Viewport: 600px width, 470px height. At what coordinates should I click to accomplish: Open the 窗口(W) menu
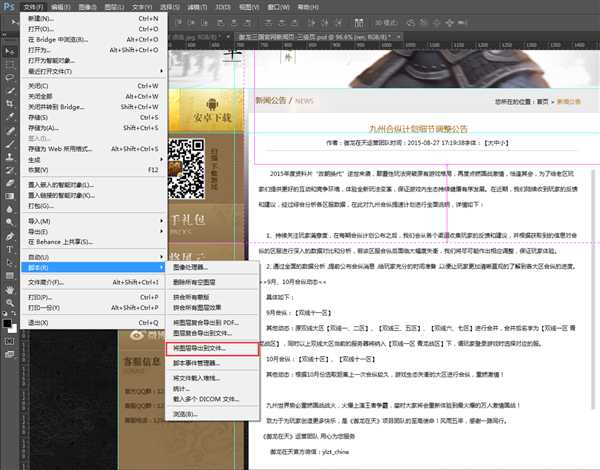click(278, 7)
